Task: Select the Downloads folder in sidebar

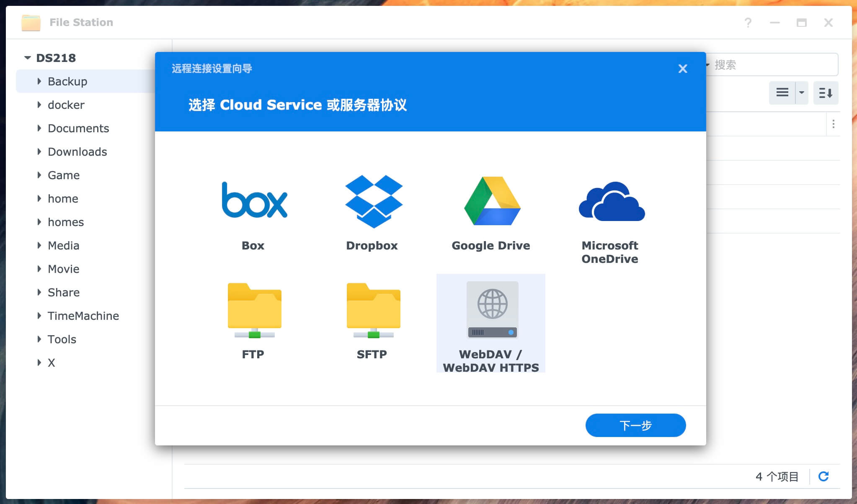Action: [77, 152]
